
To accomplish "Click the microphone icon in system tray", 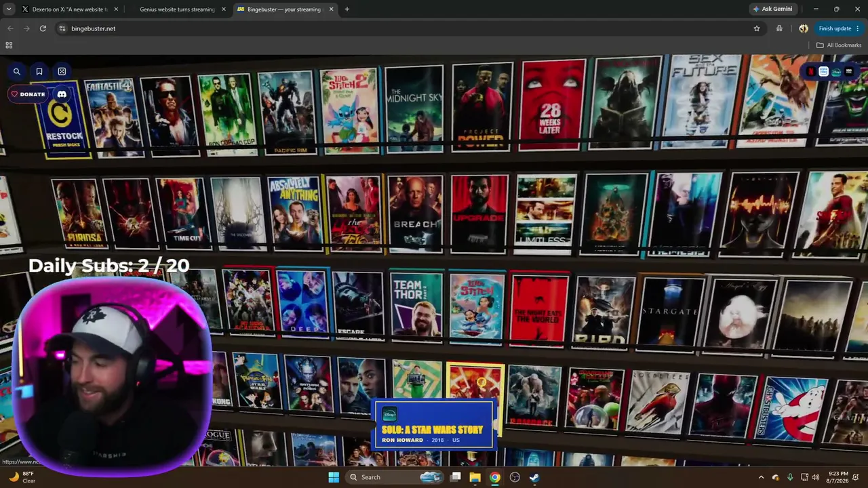I will pos(790,477).
